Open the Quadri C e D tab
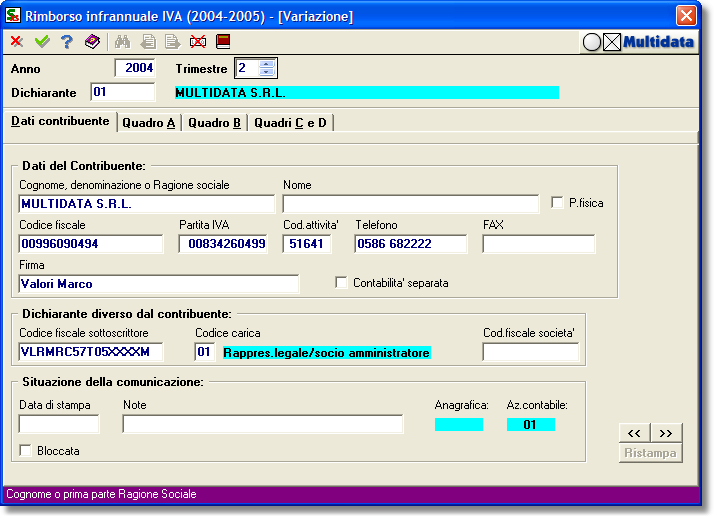The width and height of the screenshot is (714, 518). click(291, 123)
